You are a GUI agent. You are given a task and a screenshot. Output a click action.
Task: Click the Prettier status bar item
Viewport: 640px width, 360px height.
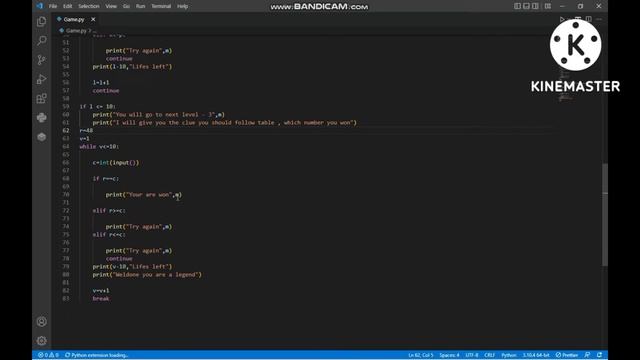567,355
